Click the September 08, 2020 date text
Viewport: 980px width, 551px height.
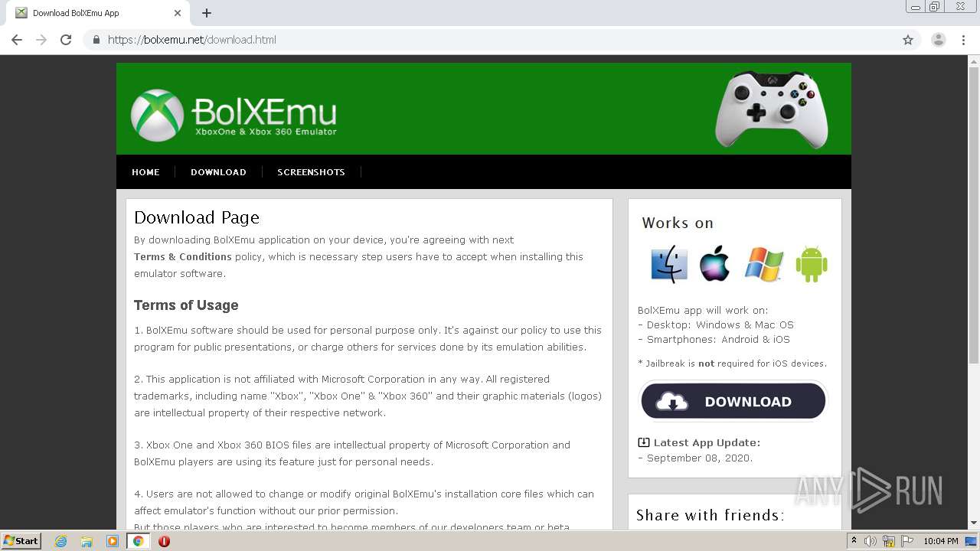700,458
